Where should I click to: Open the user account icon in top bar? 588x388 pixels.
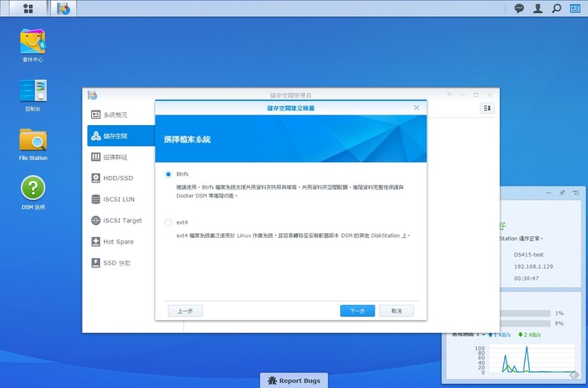coord(538,8)
